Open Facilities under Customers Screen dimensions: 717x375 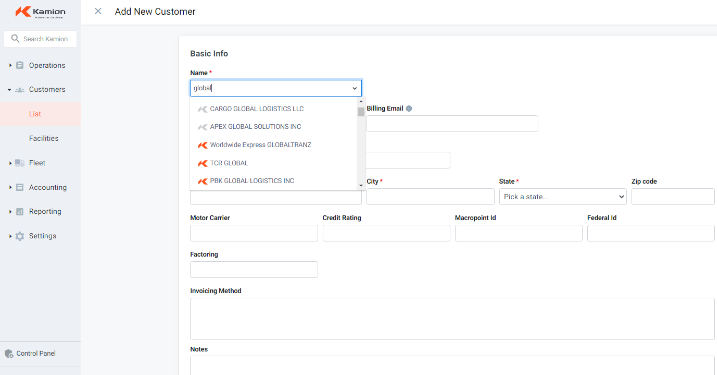pos(43,138)
